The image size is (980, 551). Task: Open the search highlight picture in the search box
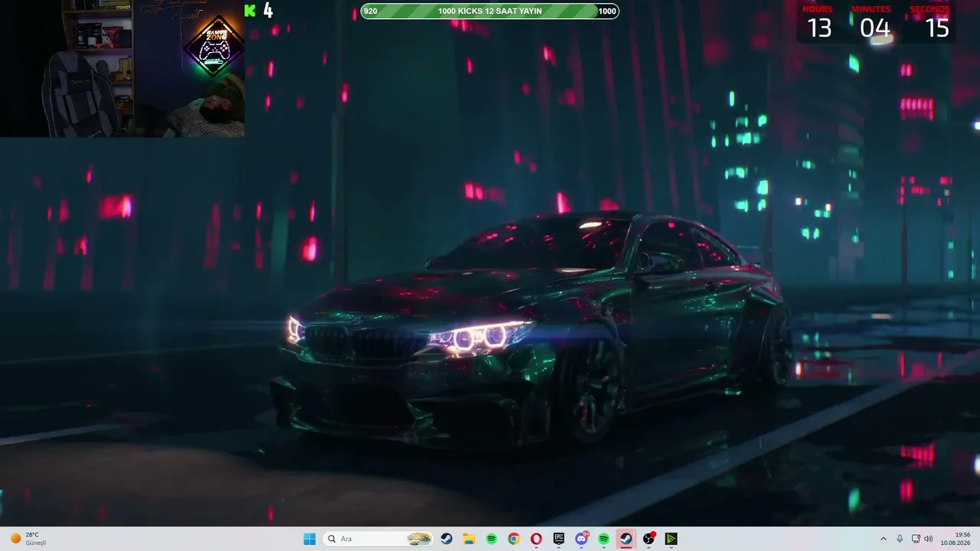(x=419, y=539)
